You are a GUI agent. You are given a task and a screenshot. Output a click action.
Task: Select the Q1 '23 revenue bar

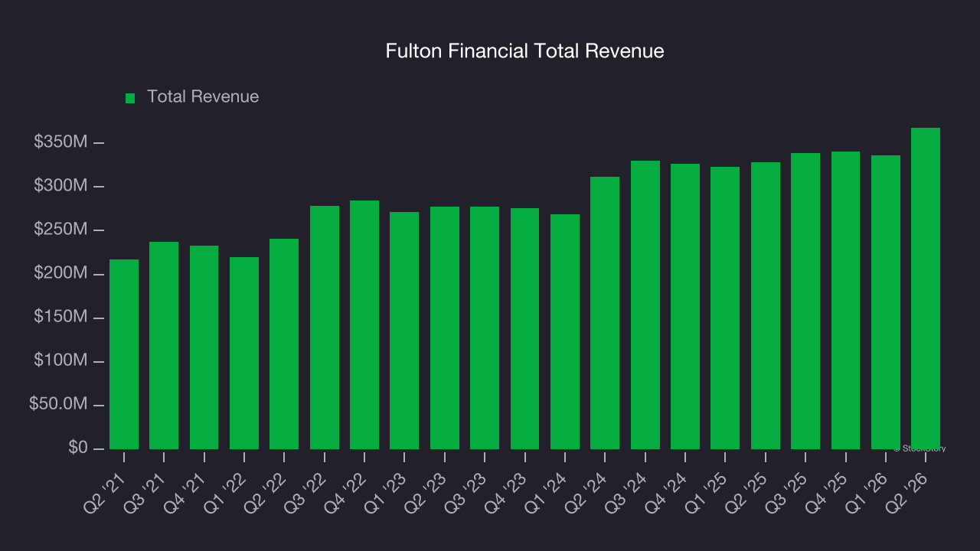[x=404, y=331]
